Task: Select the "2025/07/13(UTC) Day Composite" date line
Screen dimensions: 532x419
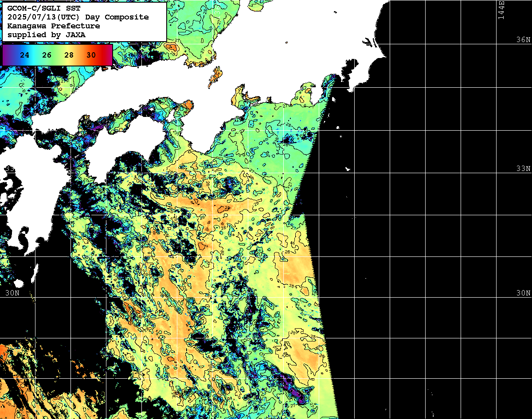Action: [x=78, y=17]
